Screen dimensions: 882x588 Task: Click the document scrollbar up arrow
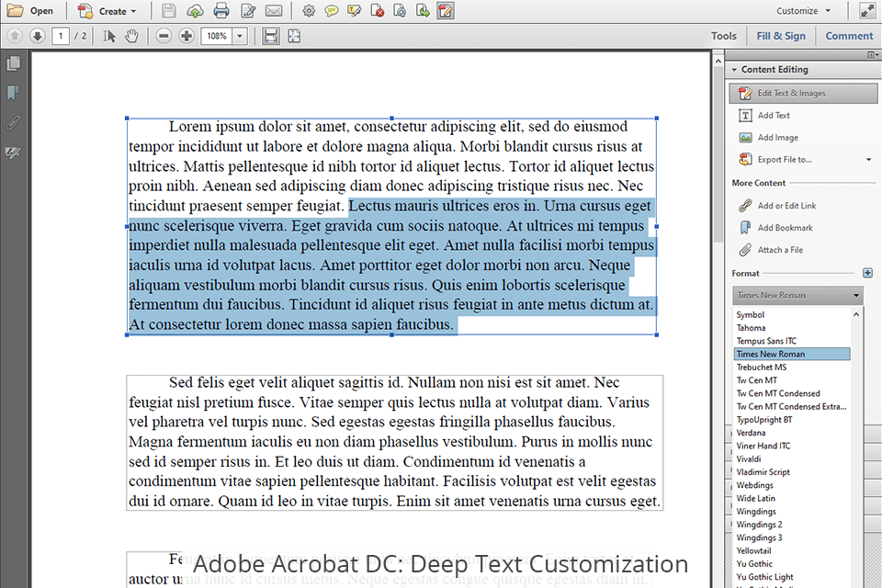(x=718, y=60)
